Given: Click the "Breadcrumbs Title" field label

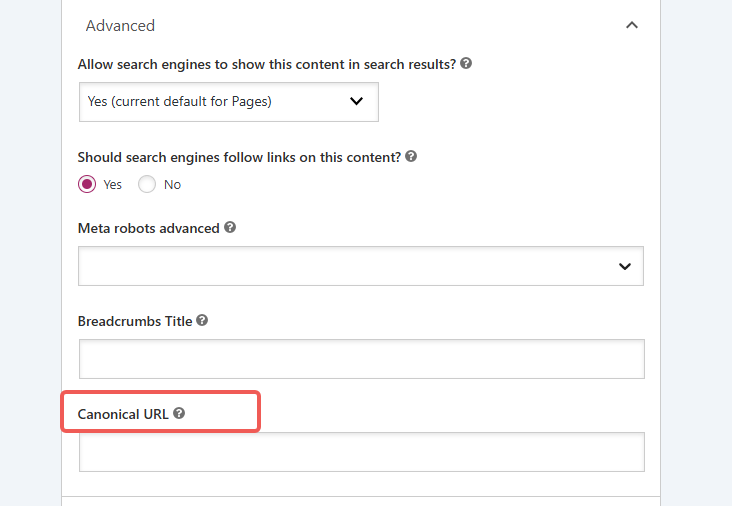Looking at the screenshot, I should [135, 321].
